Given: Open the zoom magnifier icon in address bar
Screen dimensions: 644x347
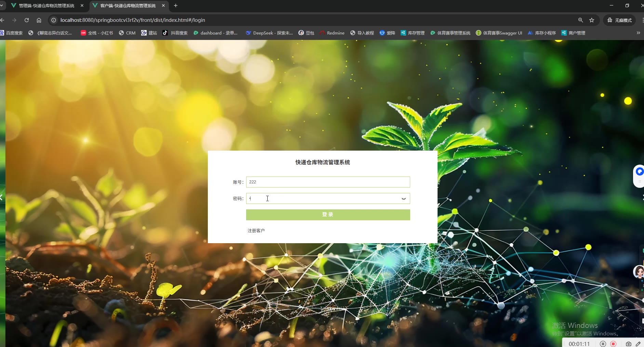Looking at the screenshot, I should [580, 20].
